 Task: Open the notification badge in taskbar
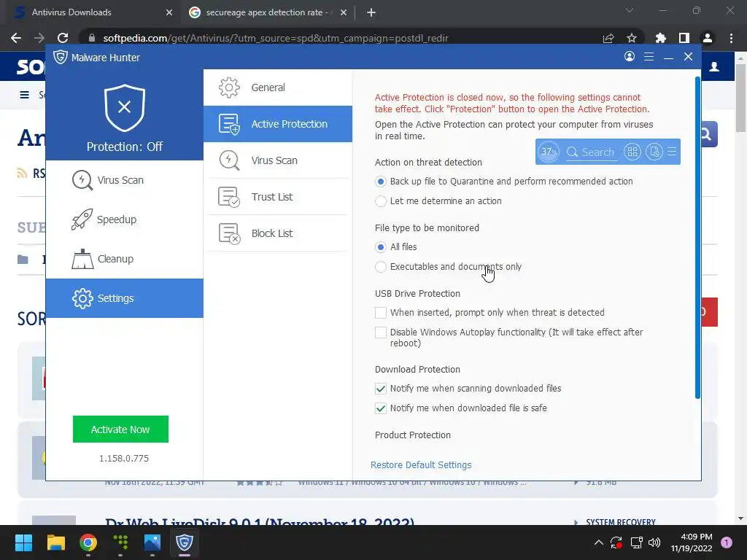pyautogui.click(x=727, y=542)
